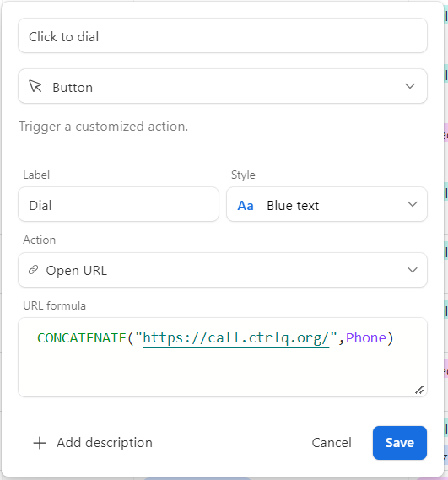Click the Dial label input field
The image size is (448, 480).
[118, 204]
